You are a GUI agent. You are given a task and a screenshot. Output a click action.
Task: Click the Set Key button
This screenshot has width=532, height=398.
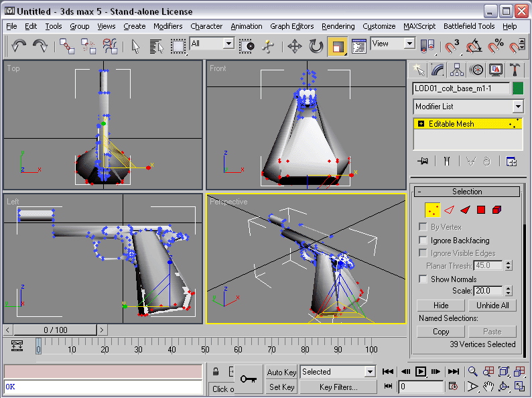pos(281,387)
